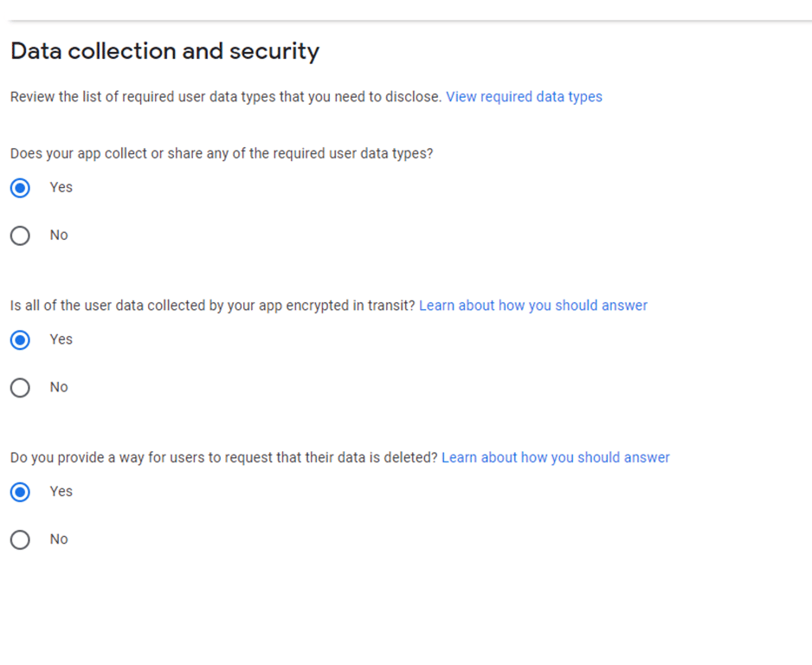Select Yes for users requesting data deletion

click(19, 492)
